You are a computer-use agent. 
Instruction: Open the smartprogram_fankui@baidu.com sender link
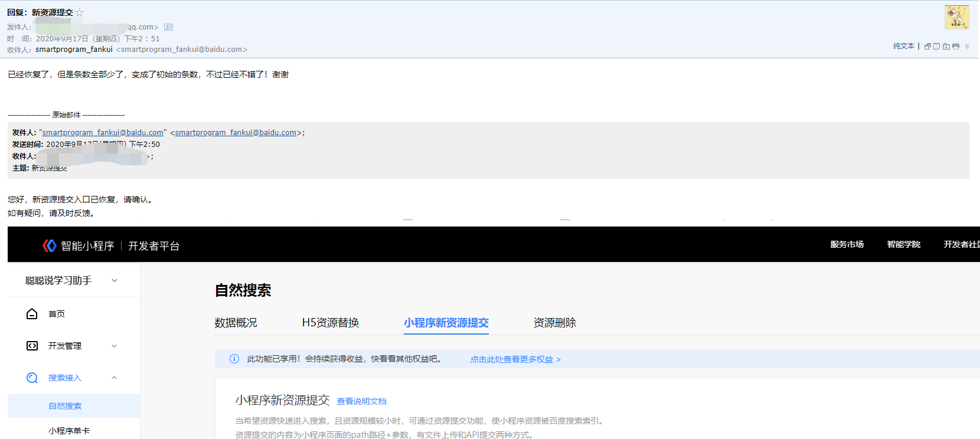click(103, 133)
